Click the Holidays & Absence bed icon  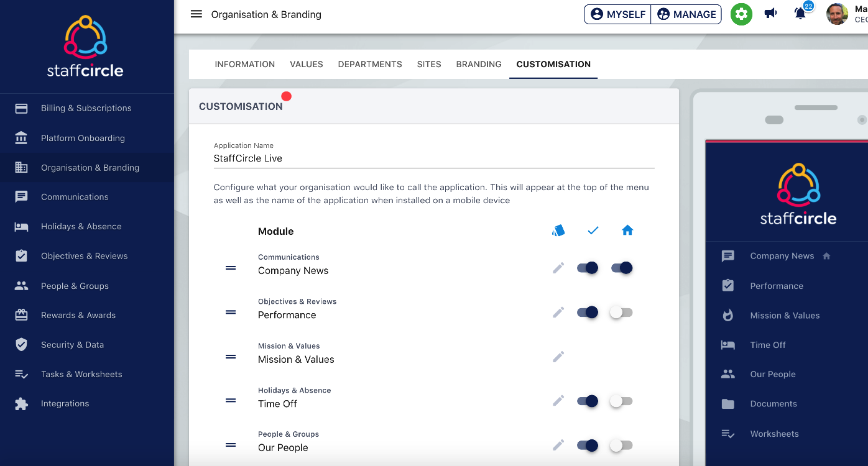click(21, 227)
